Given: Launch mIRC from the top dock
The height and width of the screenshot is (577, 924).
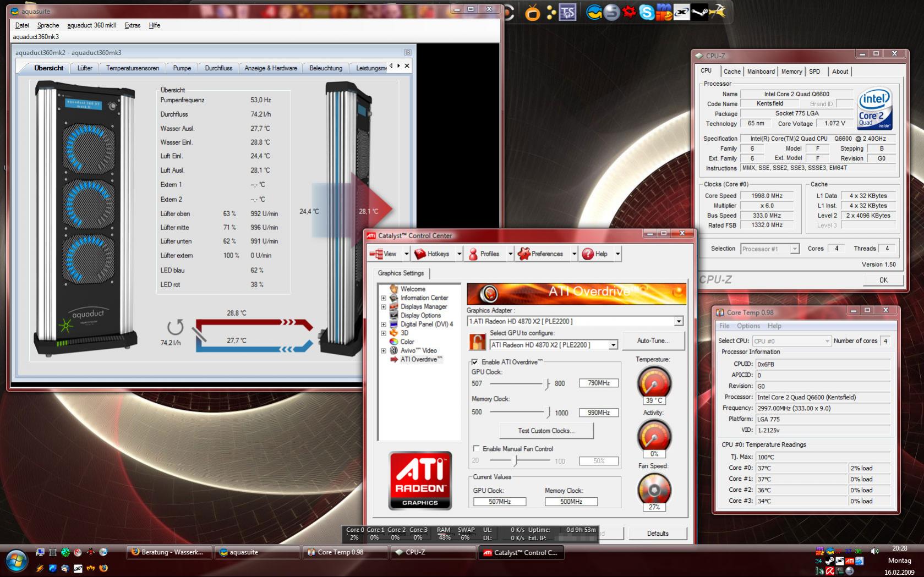Looking at the screenshot, I should [664, 12].
